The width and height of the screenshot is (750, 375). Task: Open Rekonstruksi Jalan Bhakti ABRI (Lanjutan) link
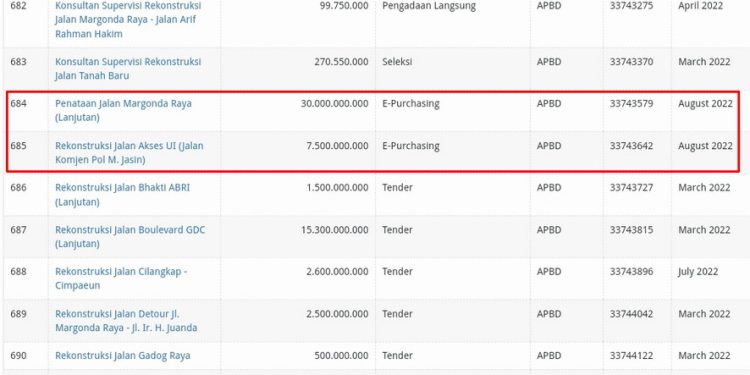click(122, 194)
